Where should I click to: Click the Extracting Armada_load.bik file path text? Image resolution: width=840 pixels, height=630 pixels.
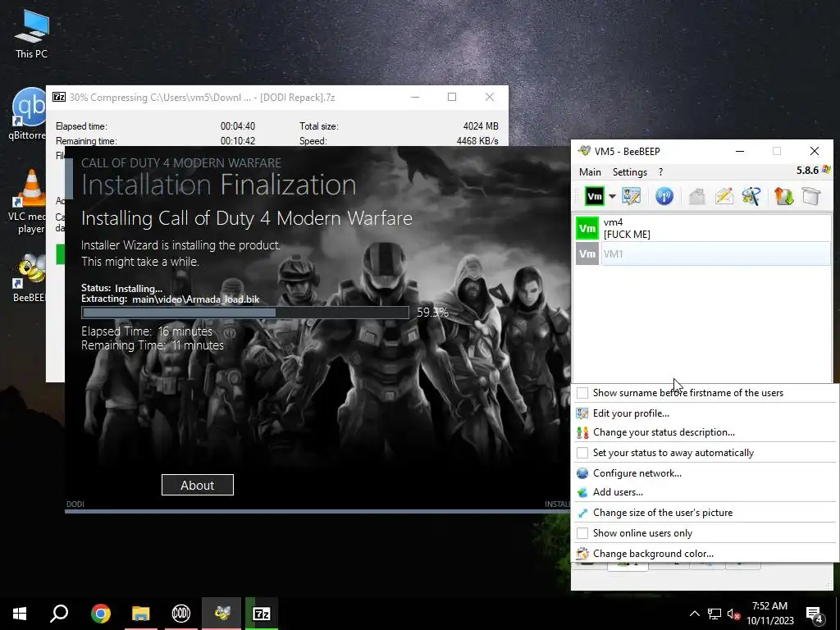[x=195, y=299]
